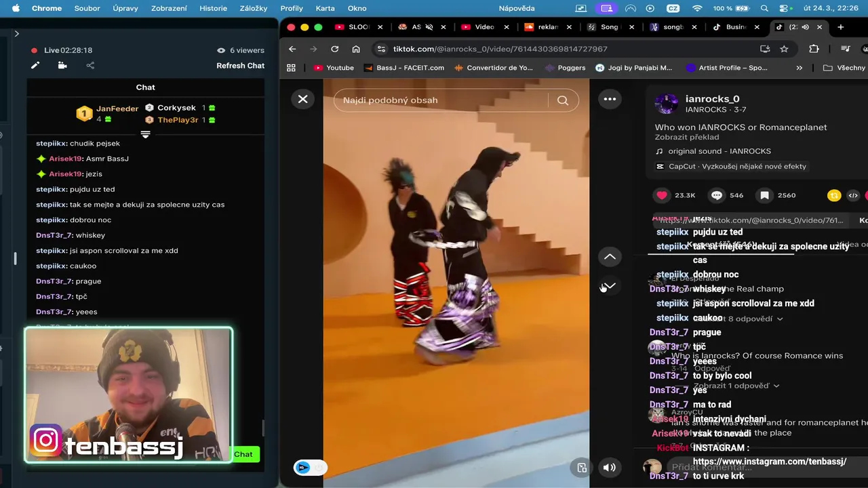The width and height of the screenshot is (868, 488).
Task: Switch to the SLOO YouTube tab
Action: (x=359, y=27)
